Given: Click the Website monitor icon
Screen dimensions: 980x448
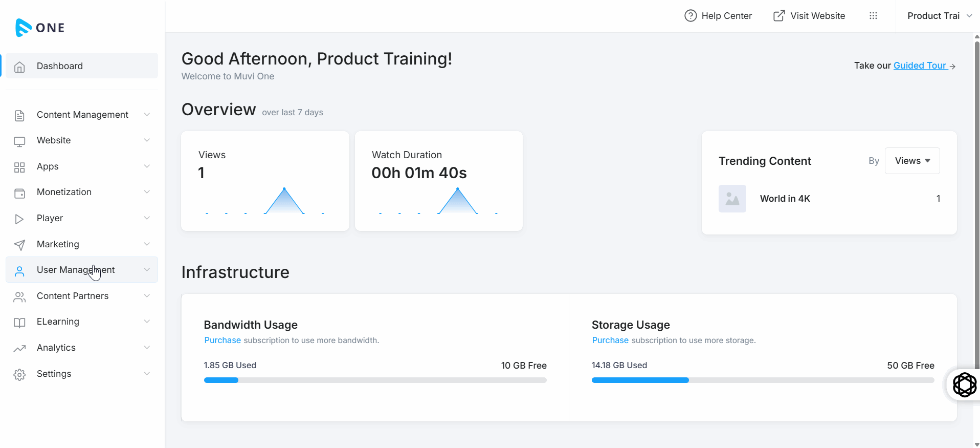Looking at the screenshot, I should [x=19, y=141].
